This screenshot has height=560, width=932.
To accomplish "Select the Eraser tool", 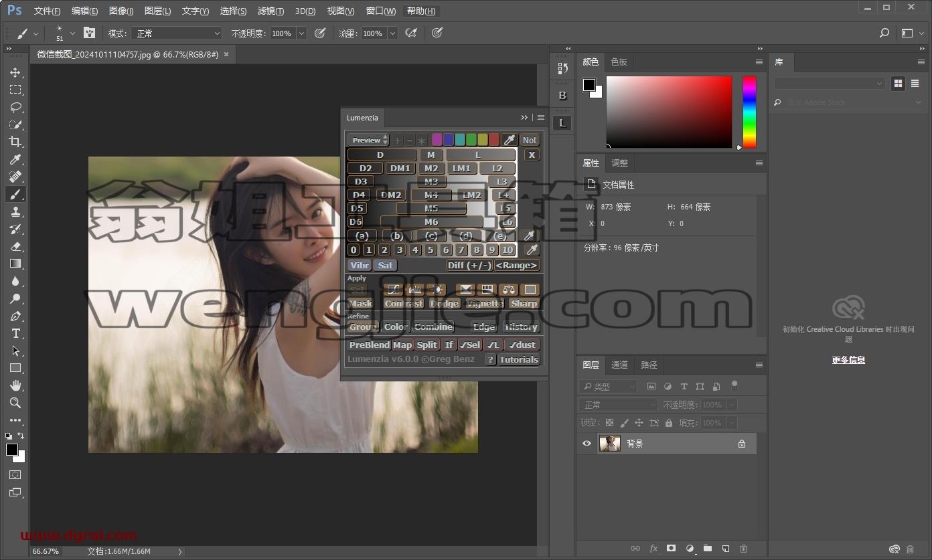I will click(x=15, y=246).
